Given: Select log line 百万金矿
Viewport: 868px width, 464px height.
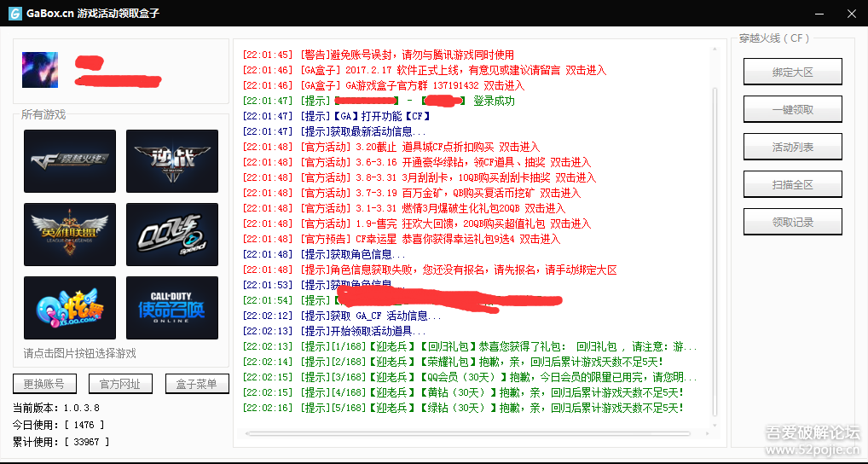Looking at the screenshot, I should coord(411,194).
